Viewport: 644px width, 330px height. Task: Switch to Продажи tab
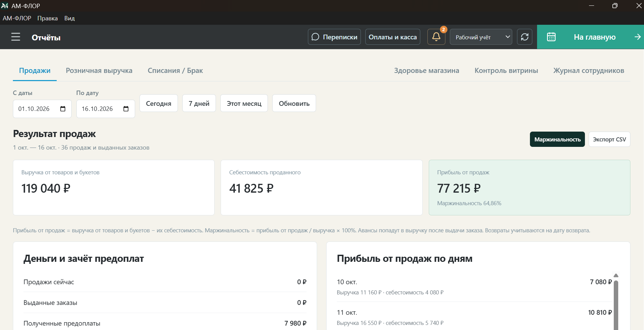(35, 71)
